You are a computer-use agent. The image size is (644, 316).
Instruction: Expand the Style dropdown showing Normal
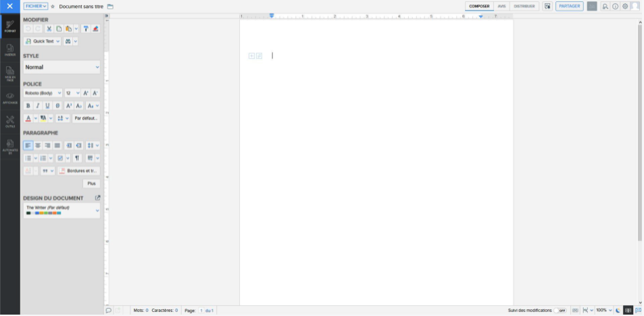click(61, 68)
